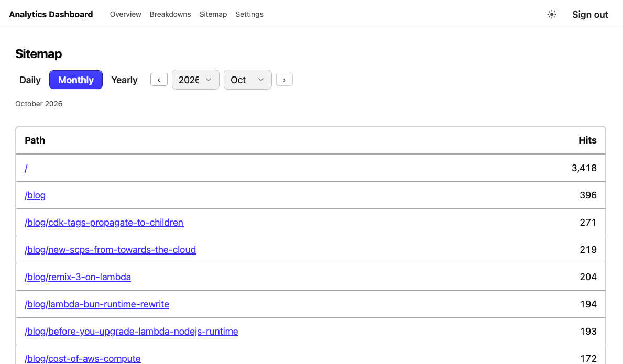The height and width of the screenshot is (364, 623).
Task: Click Sign out
Action: (590, 15)
